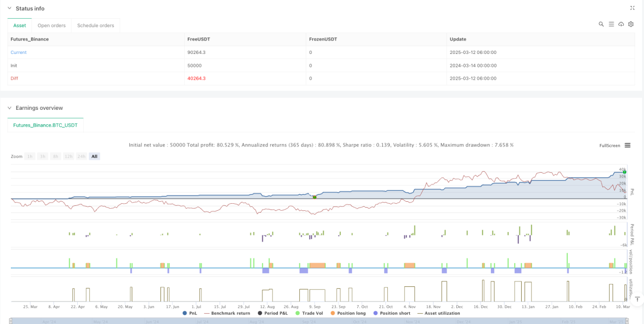Click the FullScreen chart button

coord(609,145)
